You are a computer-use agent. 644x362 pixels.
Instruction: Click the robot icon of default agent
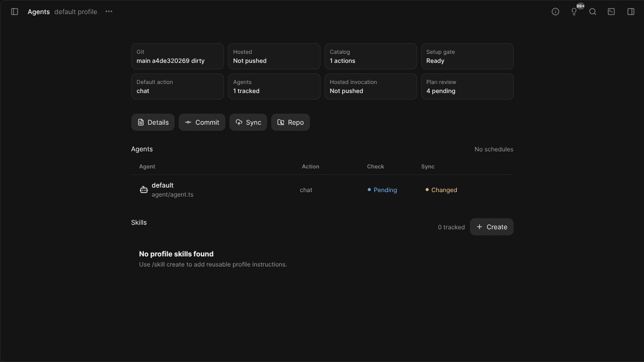[x=143, y=190]
